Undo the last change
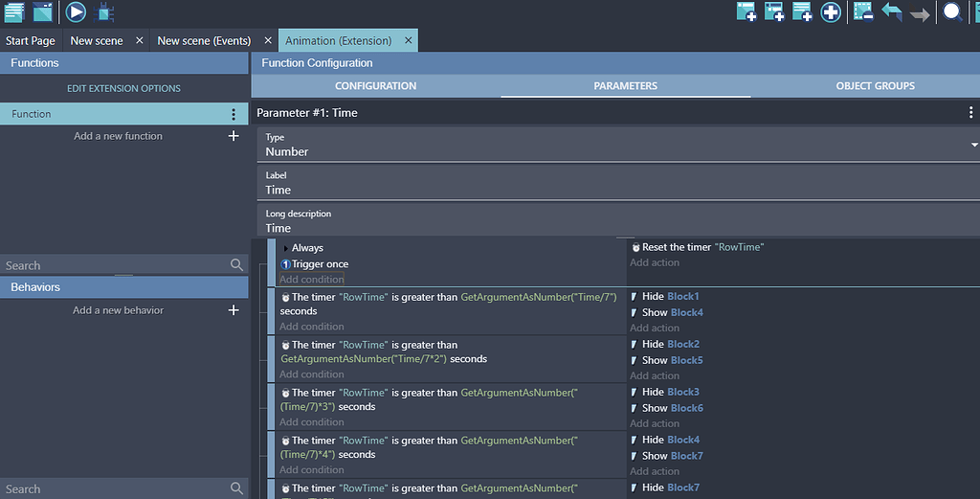 [892, 11]
